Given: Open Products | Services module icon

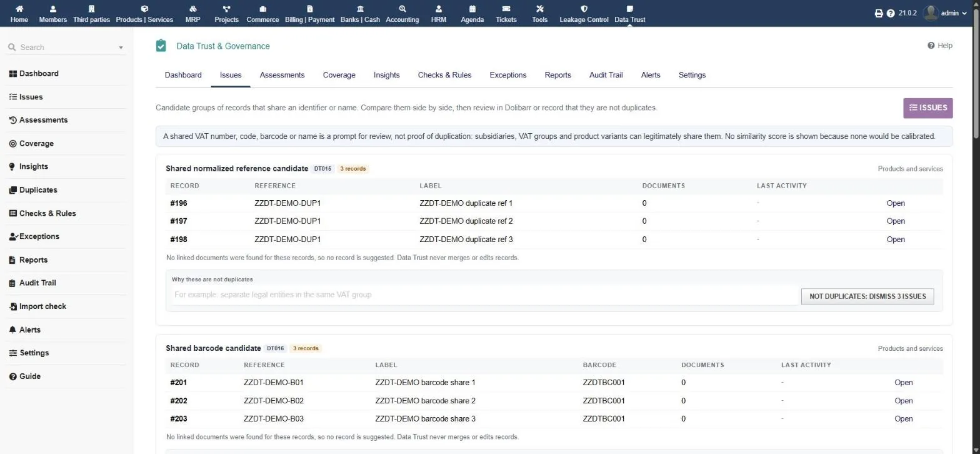Looking at the screenshot, I should click(x=144, y=9).
